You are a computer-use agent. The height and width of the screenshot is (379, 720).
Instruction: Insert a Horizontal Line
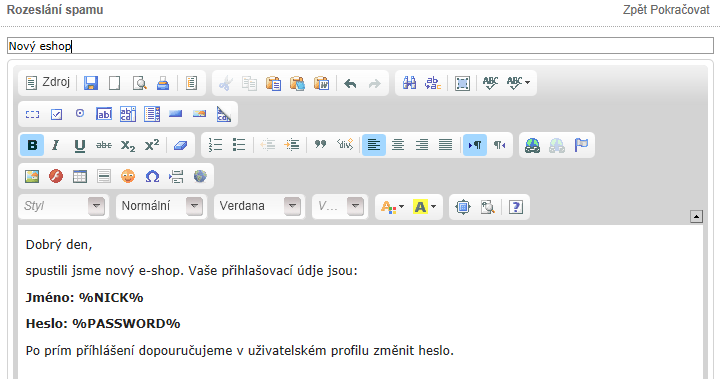104,176
